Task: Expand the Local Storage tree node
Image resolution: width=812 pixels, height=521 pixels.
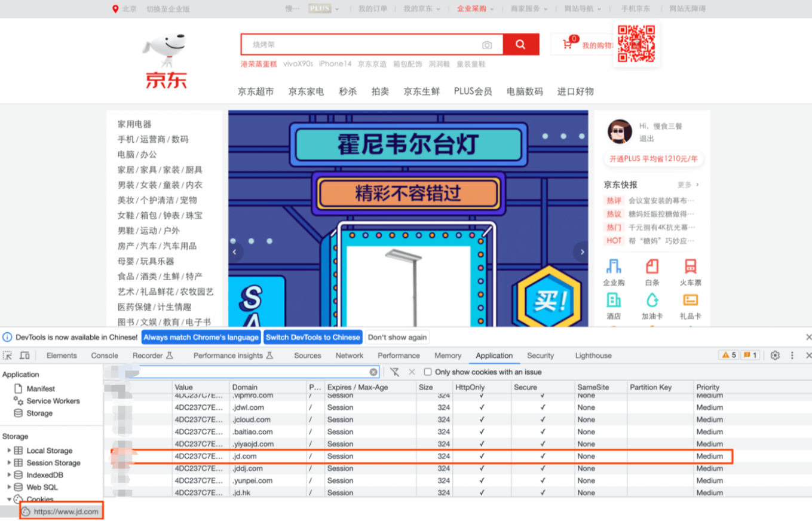Action: point(9,450)
